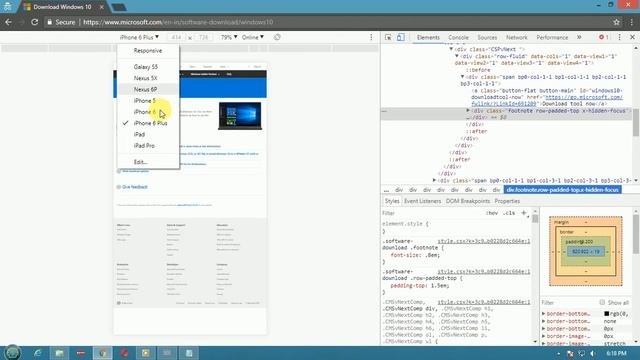
Task: Expand the footnote row-padded-top div
Action: [468, 111]
